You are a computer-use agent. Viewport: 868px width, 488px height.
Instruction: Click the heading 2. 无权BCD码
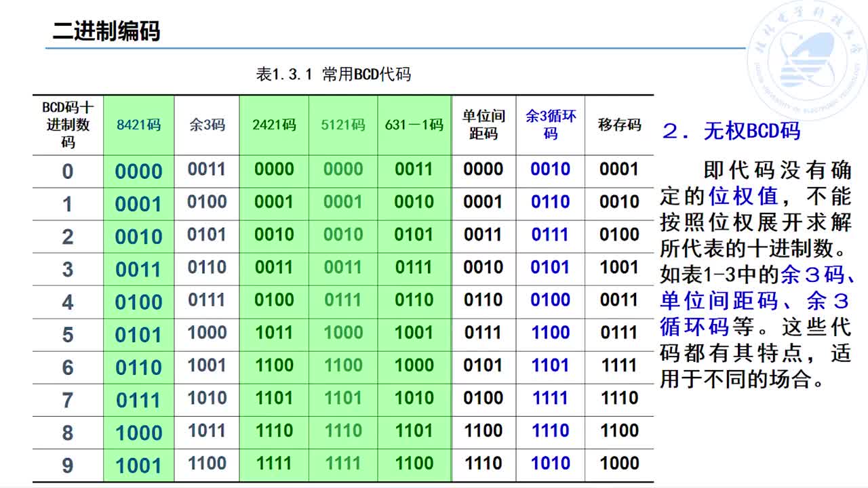(731, 131)
